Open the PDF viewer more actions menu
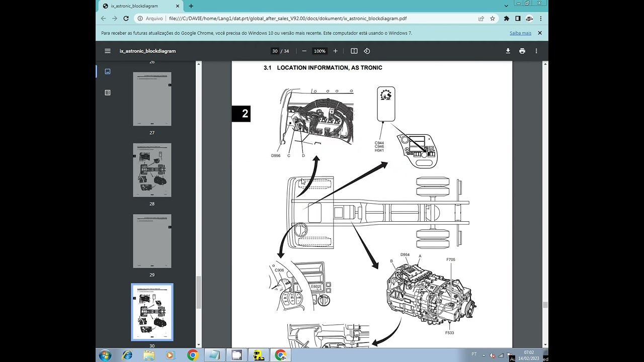Image resolution: width=644 pixels, height=362 pixels. pos(536,51)
